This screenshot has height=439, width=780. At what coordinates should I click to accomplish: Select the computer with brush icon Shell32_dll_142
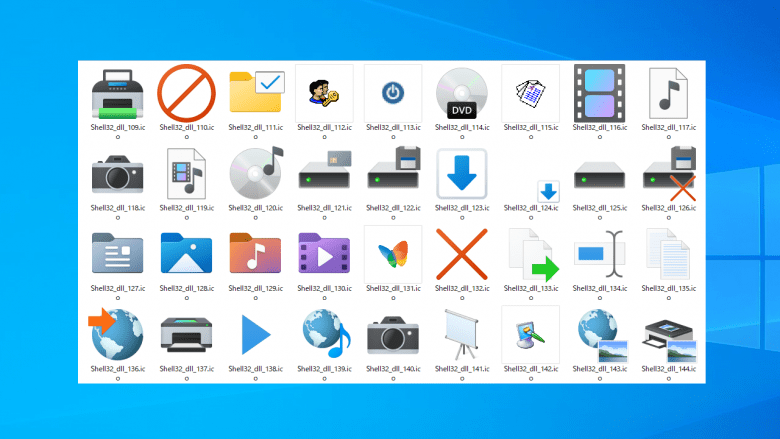[530, 335]
